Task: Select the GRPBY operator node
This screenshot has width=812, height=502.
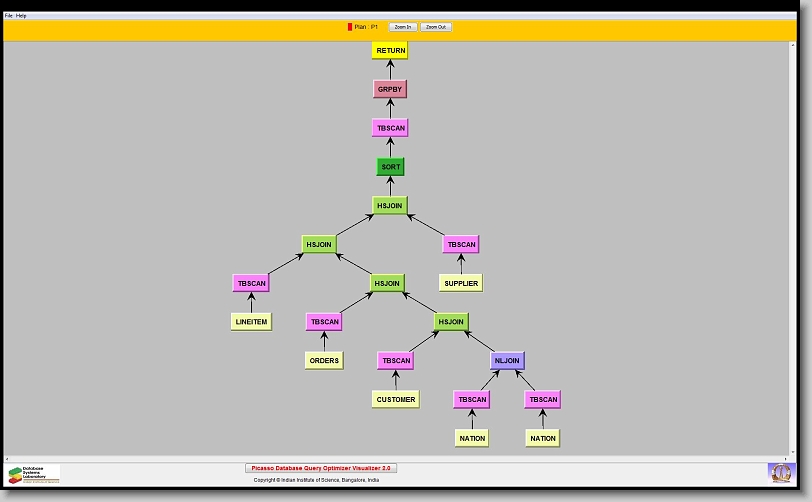Action: pyautogui.click(x=390, y=89)
